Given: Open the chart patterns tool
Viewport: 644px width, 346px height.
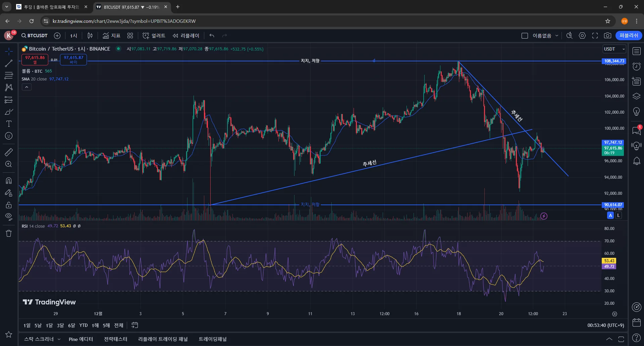Looking at the screenshot, I should pyautogui.click(x=9, y=87).
